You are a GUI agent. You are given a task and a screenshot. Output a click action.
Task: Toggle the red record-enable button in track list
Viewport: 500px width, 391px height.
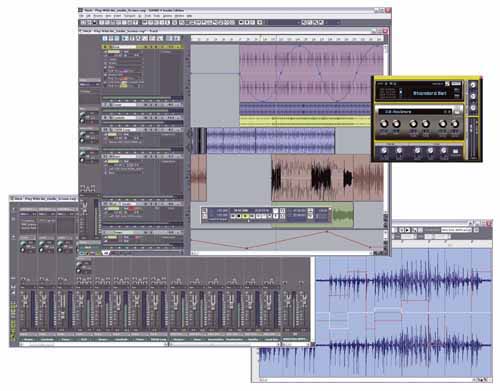(131, 209)
